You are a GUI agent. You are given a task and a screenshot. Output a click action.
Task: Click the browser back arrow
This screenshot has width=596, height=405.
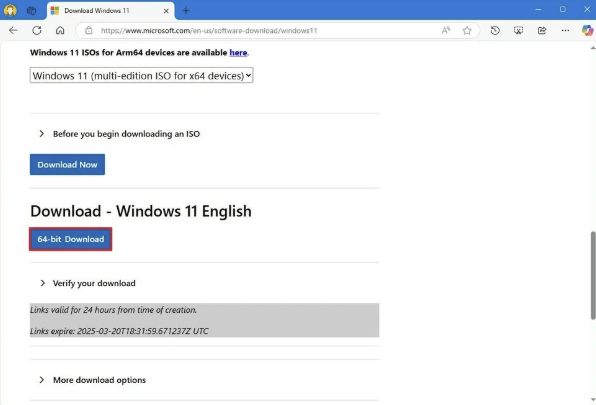(x=13, y=30)
